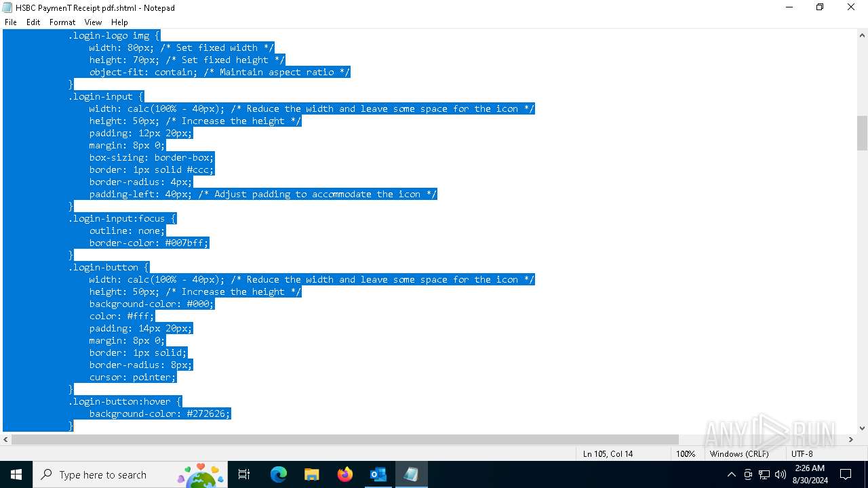Restore down the Notepad window

pos(820,7)
